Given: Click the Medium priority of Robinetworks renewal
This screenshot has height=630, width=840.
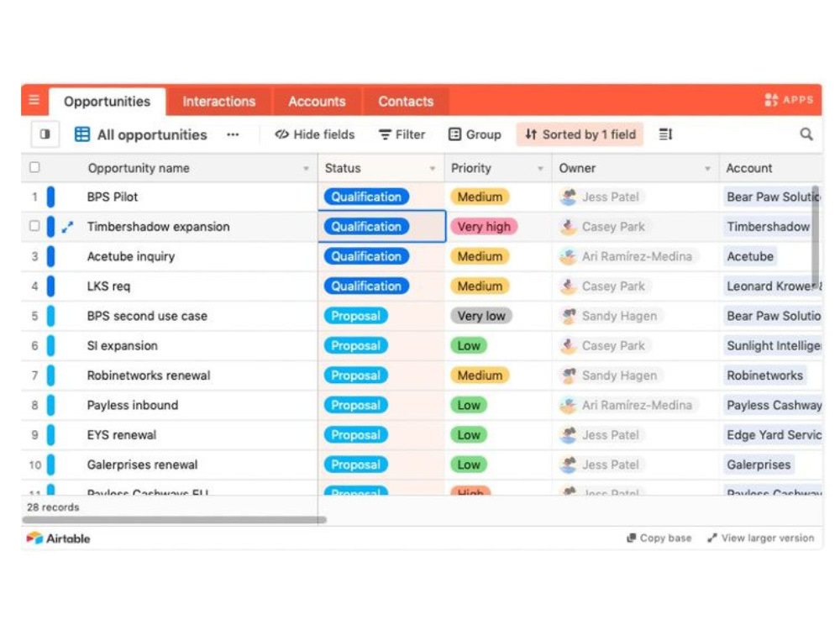Looking at the screenshot, I should (480, 375).
